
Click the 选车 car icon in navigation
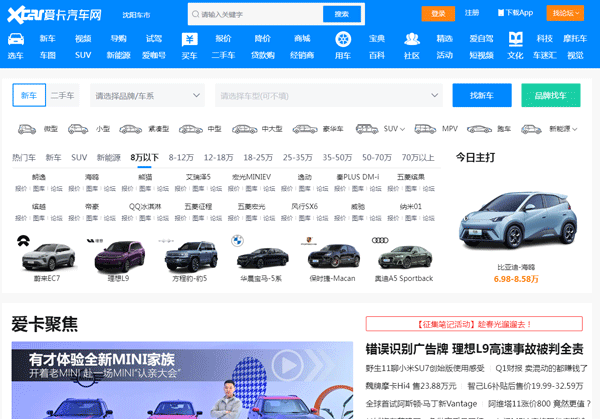tap(16, 39)
